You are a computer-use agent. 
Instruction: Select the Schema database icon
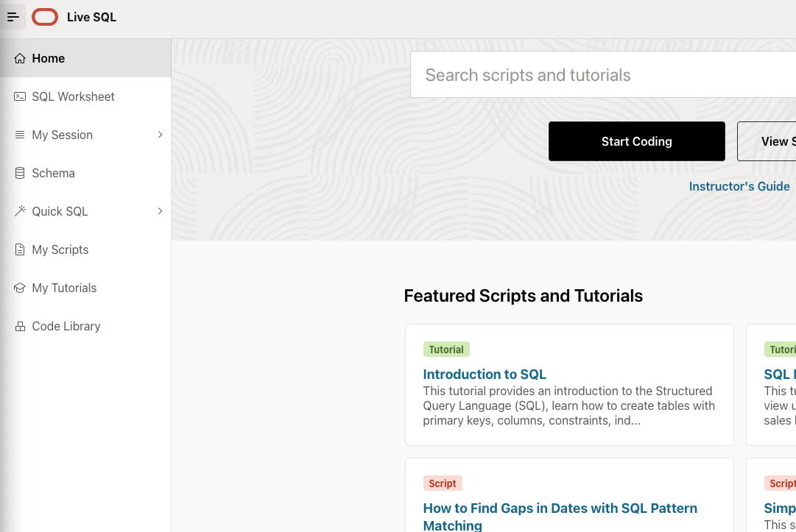[20, 173]
